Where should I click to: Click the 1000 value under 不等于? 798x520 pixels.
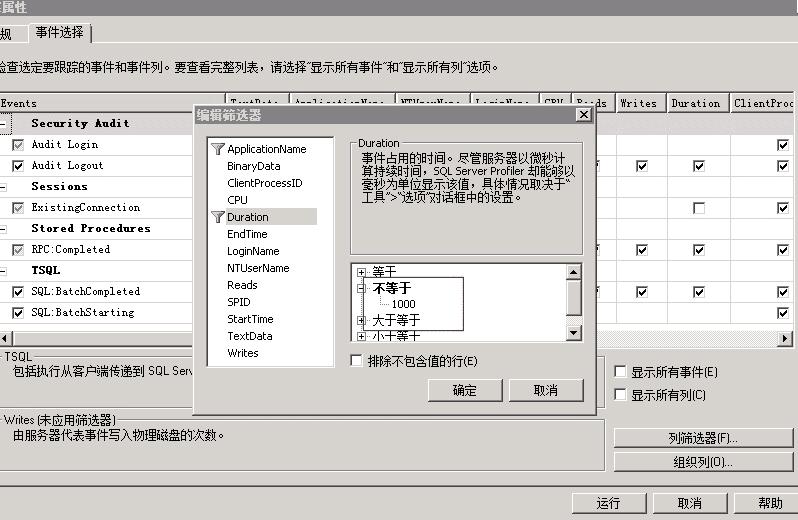[404, 304]
